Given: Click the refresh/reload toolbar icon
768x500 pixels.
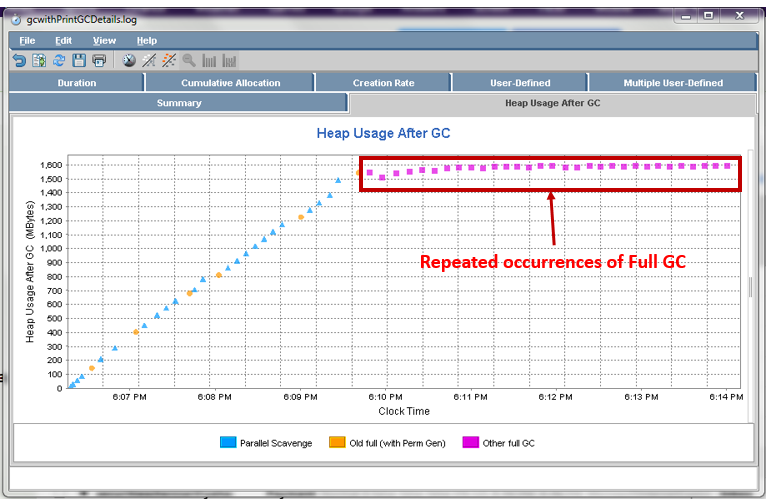Looking at the screenshot, I should tap(59, 61).
